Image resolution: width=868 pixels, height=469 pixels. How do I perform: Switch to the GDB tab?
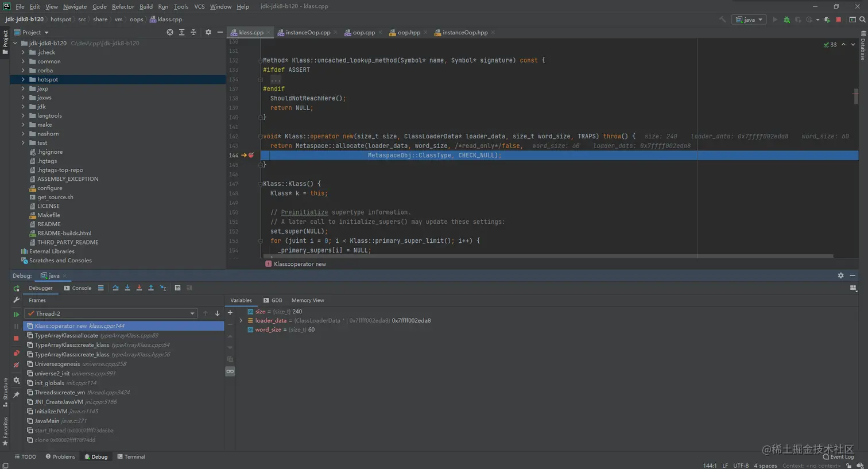273,300
